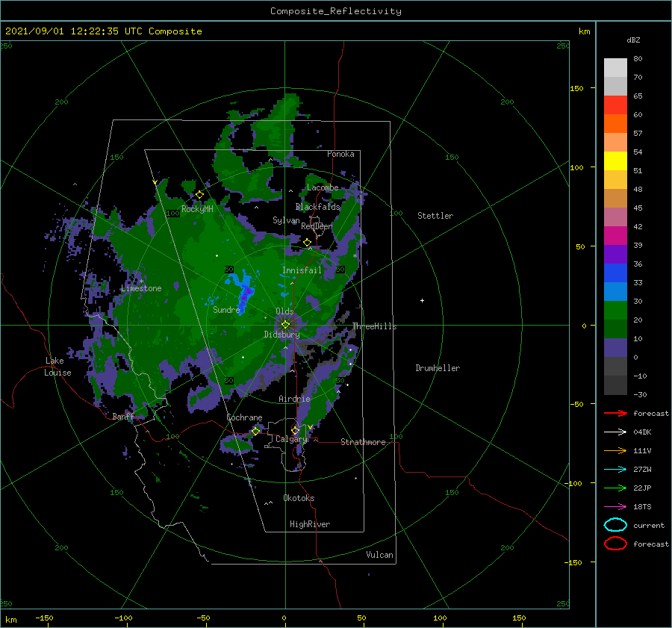Click the white 04DK arrow in legend
Viewport: 672px width, 628px height.
click(x=615, y=432)
